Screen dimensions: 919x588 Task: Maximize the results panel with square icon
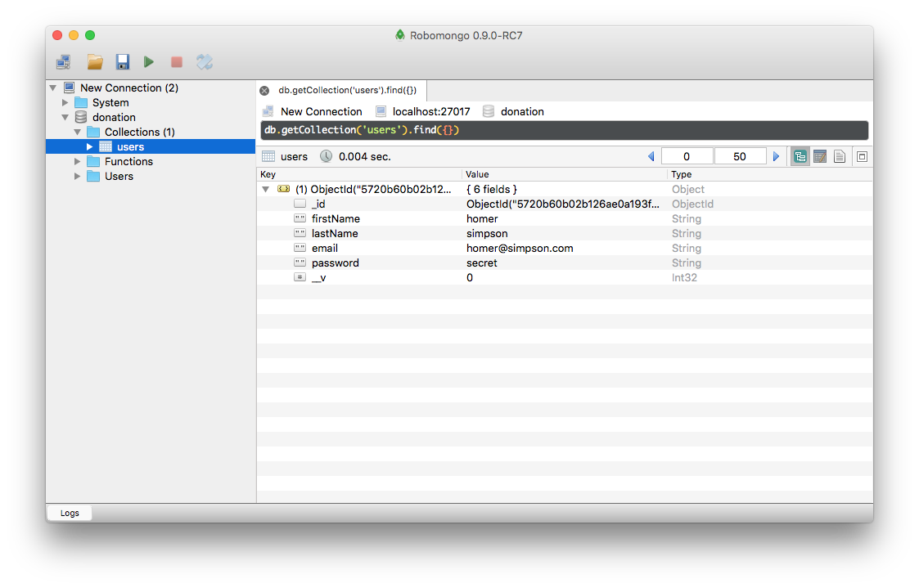coord(862,156)
